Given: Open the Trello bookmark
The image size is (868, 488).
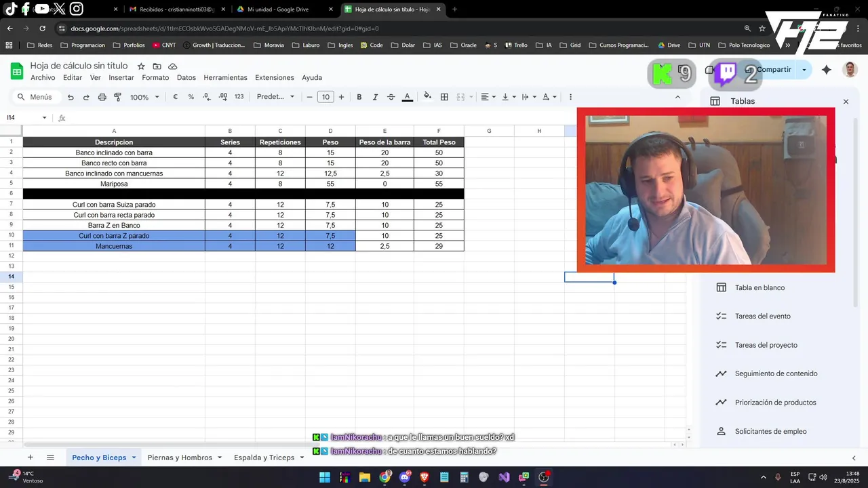Looking at the screenshot, I should tap(515, 45).
